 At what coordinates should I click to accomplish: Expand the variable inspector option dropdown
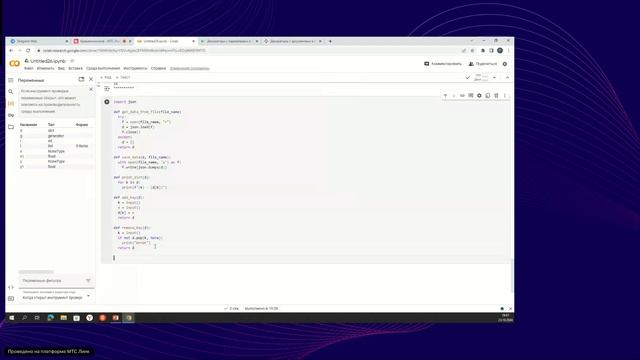click(88, 296)
